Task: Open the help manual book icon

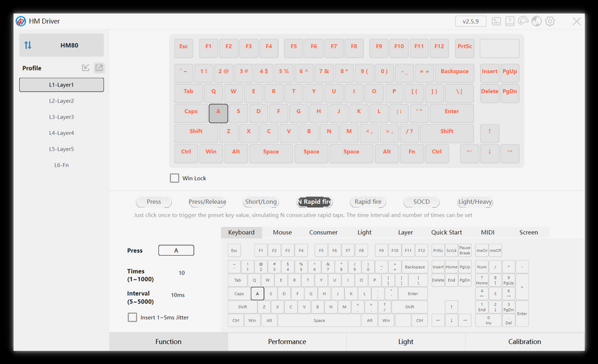Action: pyautogui.click(x=510, y=21)
